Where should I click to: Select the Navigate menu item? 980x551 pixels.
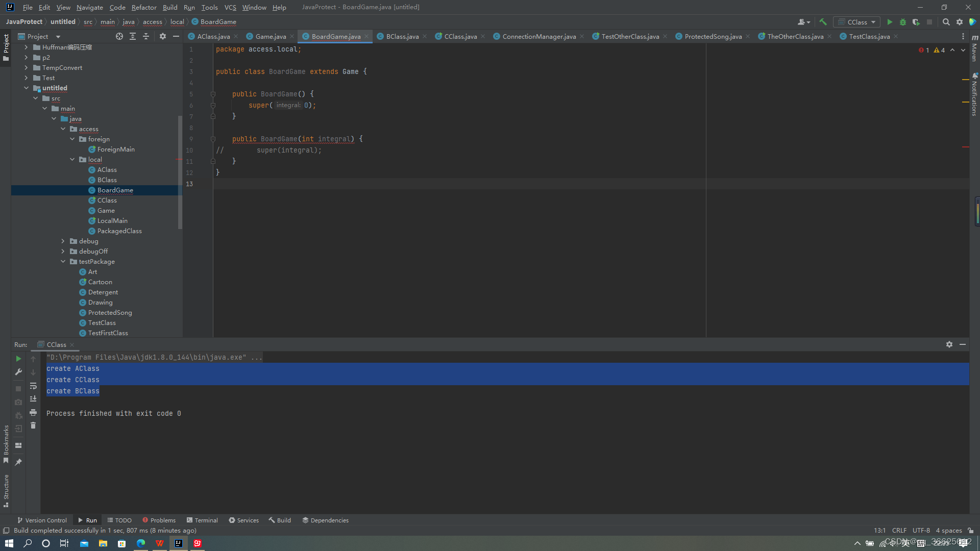[89, 7]
